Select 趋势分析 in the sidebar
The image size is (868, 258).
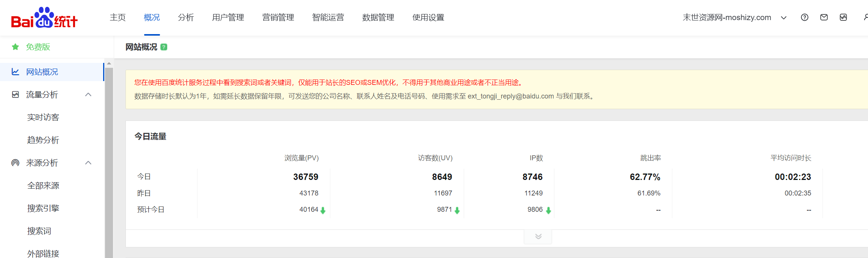coord(43,140)
